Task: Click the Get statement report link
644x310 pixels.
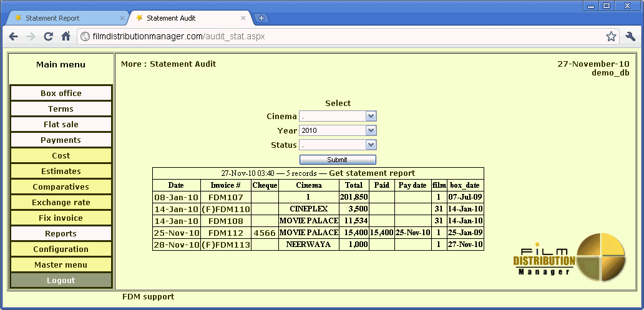Action: click(x=371, y=173)
